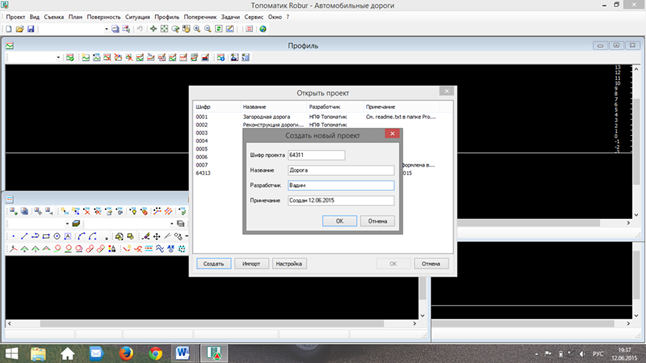646x363 pixels.
Task: Open the Поверхность menu
Action: (103, 17)
